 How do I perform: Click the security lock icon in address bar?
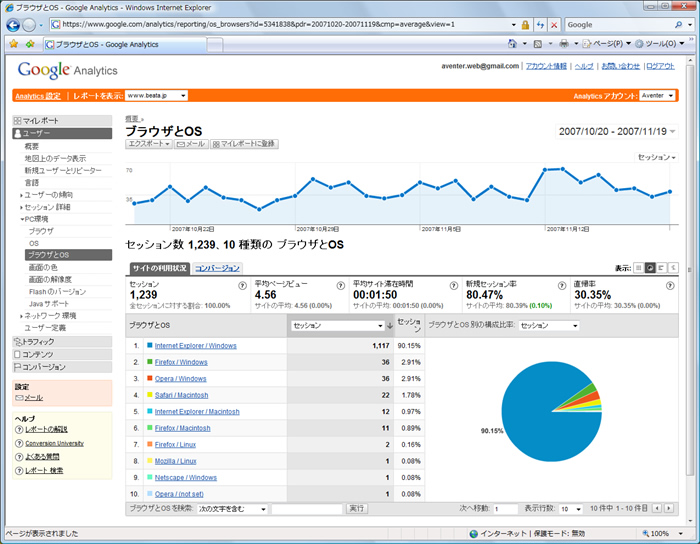[x=525, y=25]
